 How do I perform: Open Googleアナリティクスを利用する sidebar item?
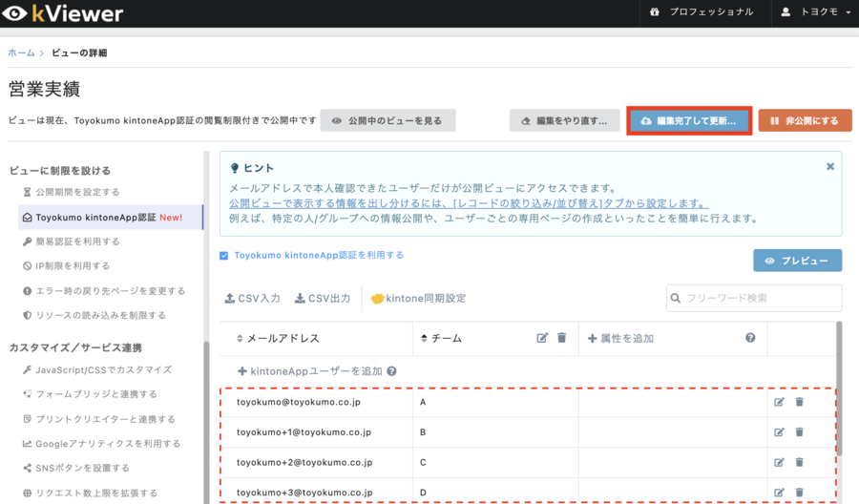coord(101,444)
